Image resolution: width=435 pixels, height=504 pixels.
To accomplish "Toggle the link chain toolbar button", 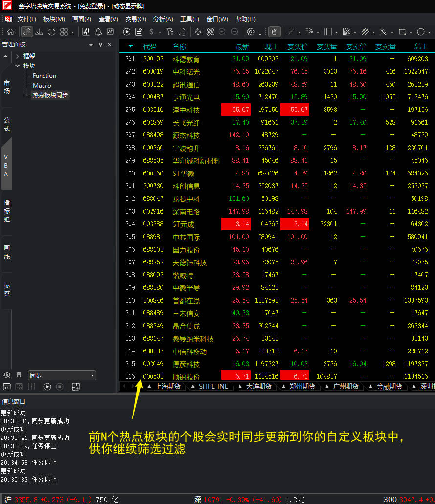I will click(27, 32).
